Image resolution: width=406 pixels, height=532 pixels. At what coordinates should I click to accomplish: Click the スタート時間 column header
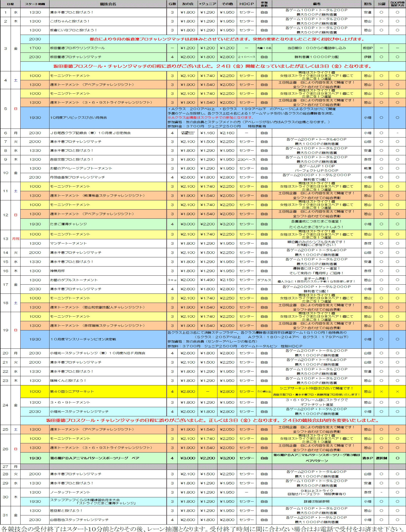coord(35,4)
